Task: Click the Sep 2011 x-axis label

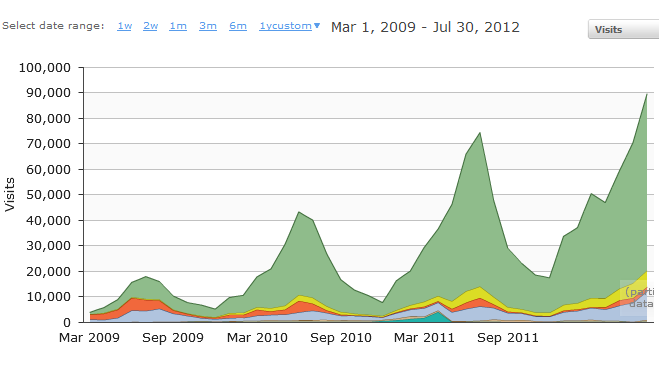Action: click(x=508, y=337)
